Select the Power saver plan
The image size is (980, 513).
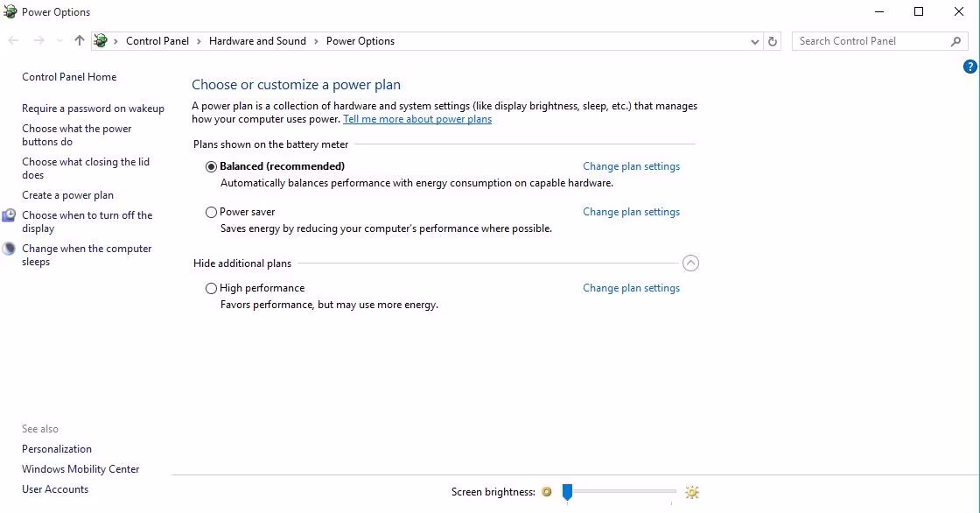point(211,212)
